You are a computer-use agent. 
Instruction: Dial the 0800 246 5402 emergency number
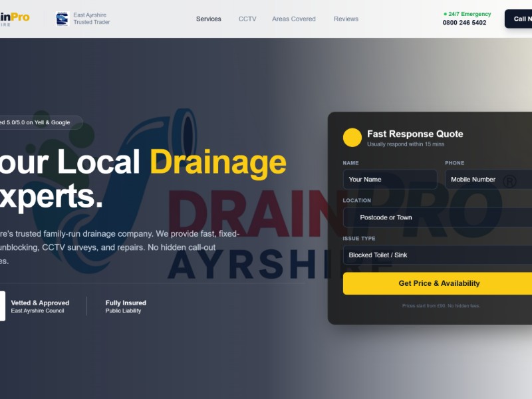(x=466, y=22)
